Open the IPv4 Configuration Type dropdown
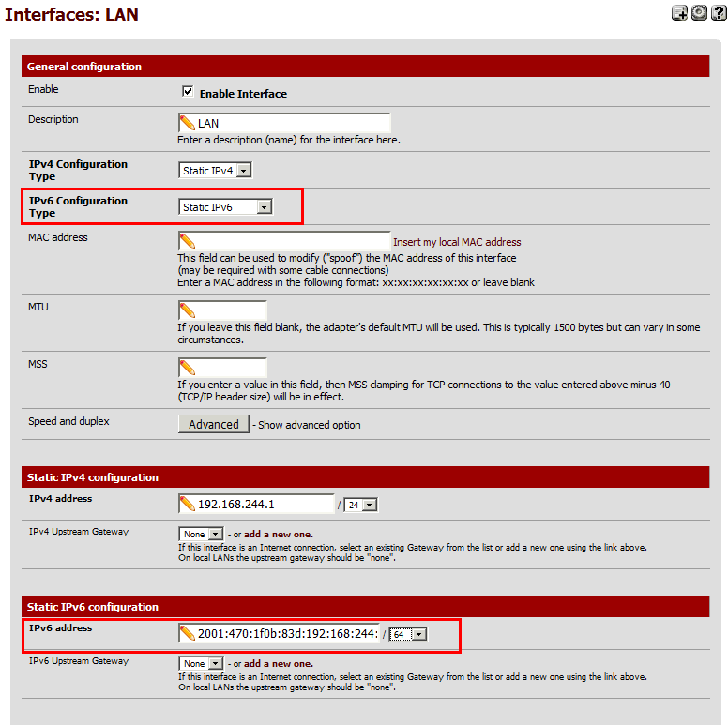The width and height of the screenshot is (728, 725). click(216, 171)
